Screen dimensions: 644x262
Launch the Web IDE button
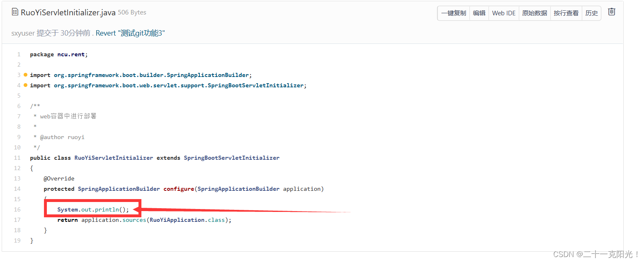pyautogui.click(x=504, y=13)
